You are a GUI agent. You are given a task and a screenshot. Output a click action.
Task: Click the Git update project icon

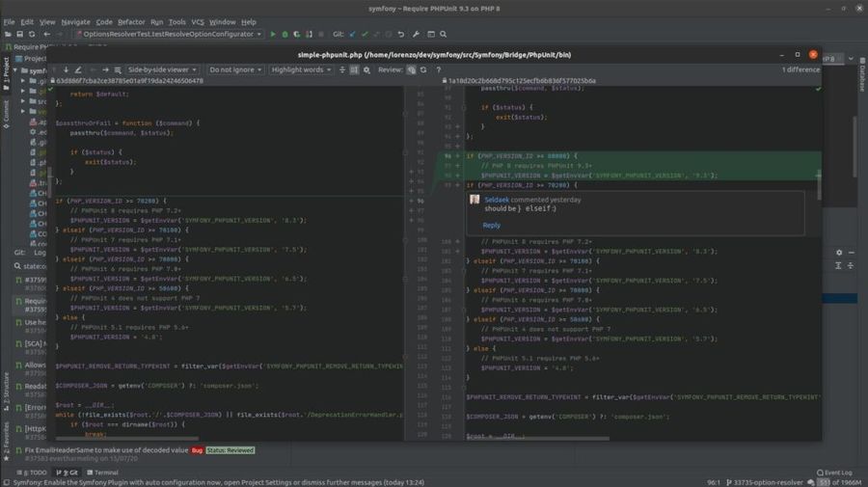(350, 34)
